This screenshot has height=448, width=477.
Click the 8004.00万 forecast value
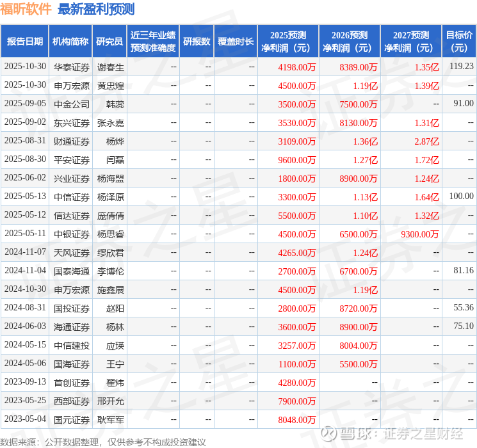coord(359,346)
